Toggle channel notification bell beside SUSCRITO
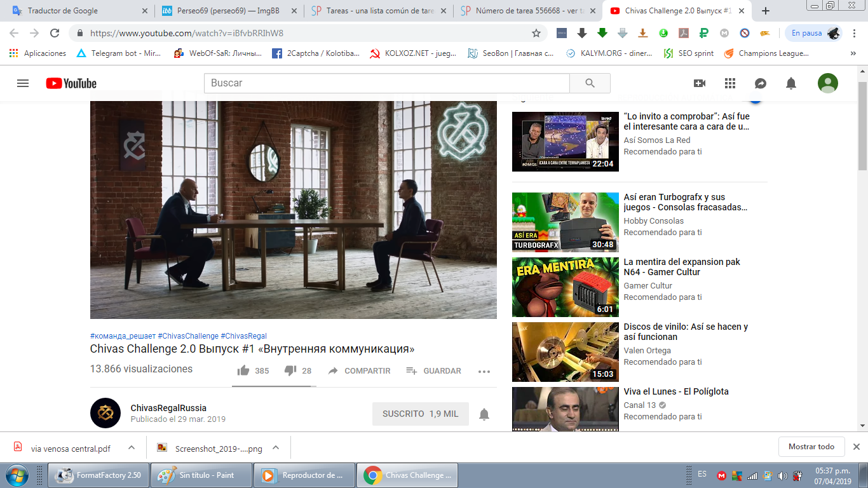The image size is (868, 488). 484,414
